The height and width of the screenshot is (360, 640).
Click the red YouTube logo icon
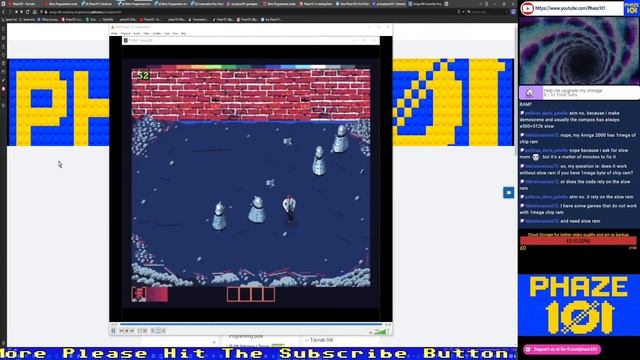tap(527, 8)
